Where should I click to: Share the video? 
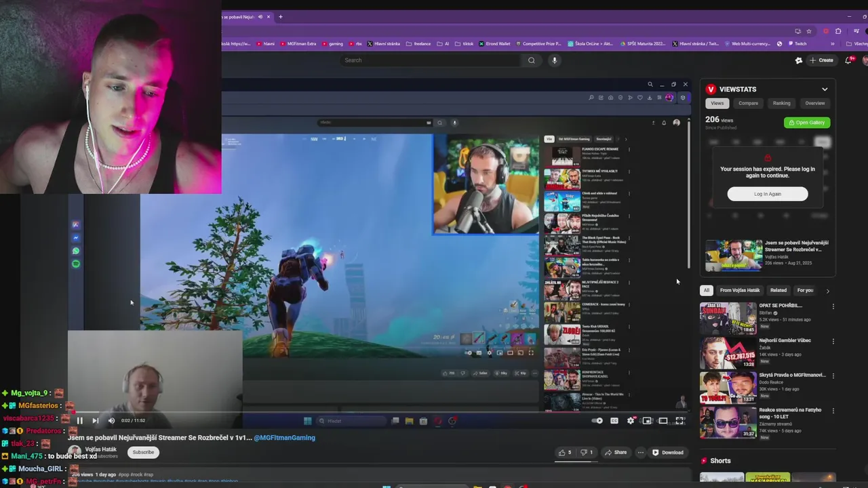[x=616, y=452]
